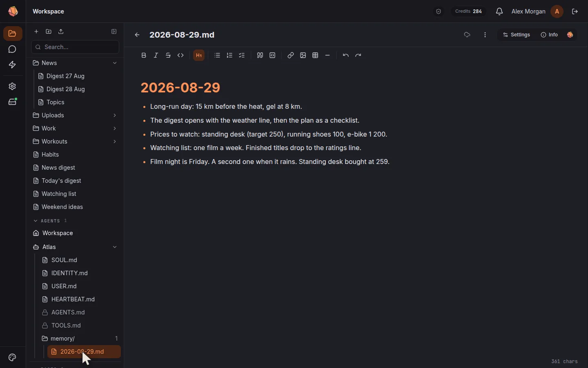Toggle bold formatting
Image resolution: width=588 pixels, height=368 pixels.
[x=144, y=55]
